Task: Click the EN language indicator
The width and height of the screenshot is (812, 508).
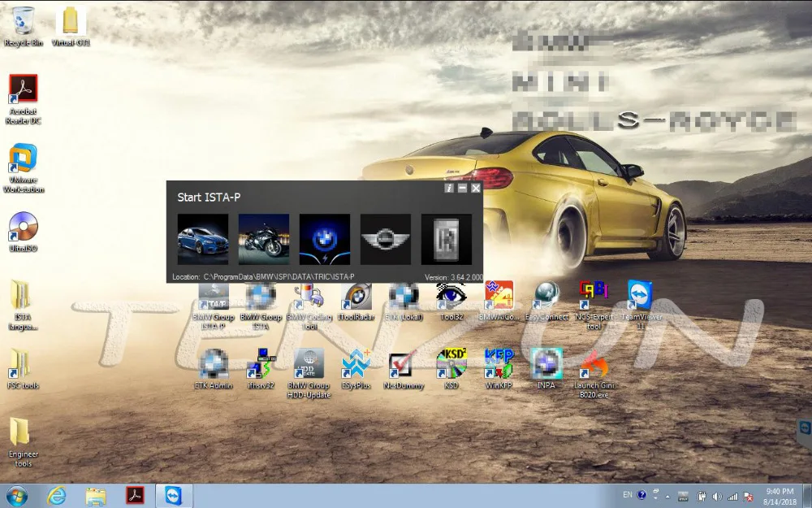Action: (x=628, y=495)
